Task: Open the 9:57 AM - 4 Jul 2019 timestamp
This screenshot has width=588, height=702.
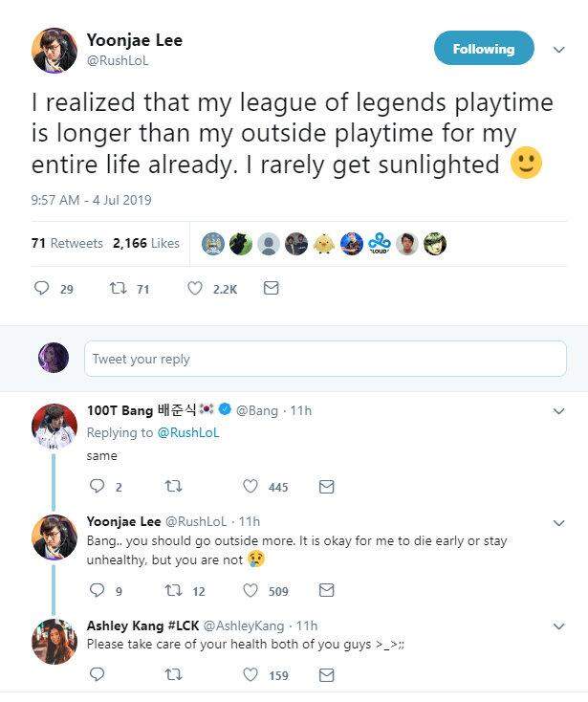Action: pos(91,201)
